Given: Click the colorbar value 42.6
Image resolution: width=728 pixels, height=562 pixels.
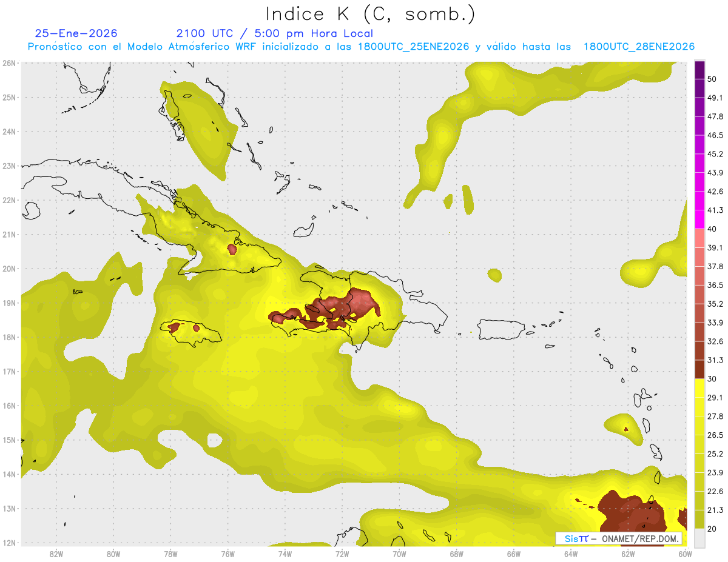Looking at the screenshot, I should click(x=715, y=192).
